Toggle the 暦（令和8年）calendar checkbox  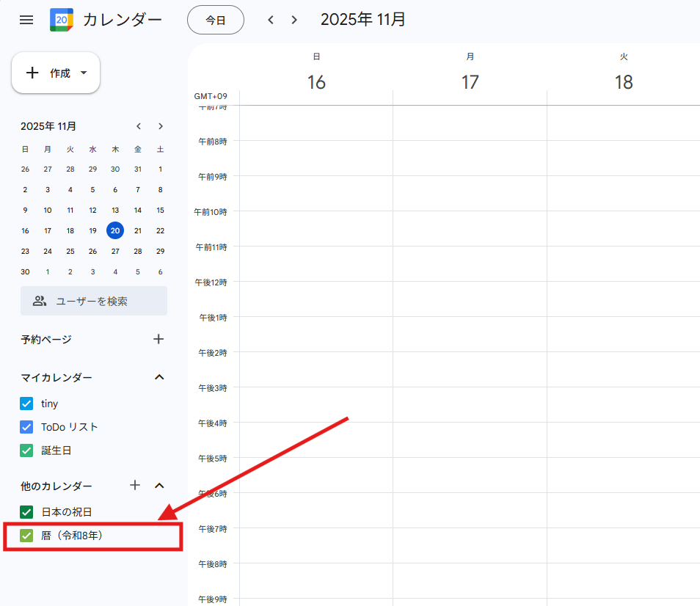coord(27,536)
